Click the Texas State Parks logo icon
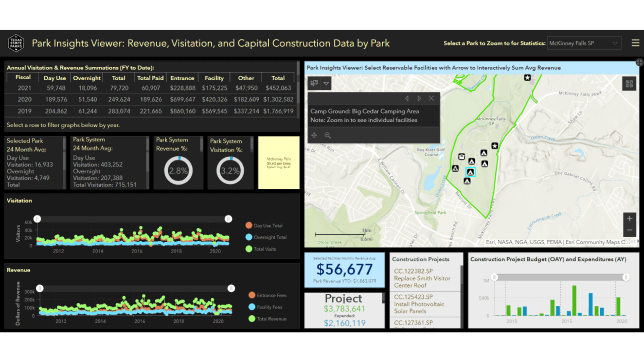 coord(16,43)
